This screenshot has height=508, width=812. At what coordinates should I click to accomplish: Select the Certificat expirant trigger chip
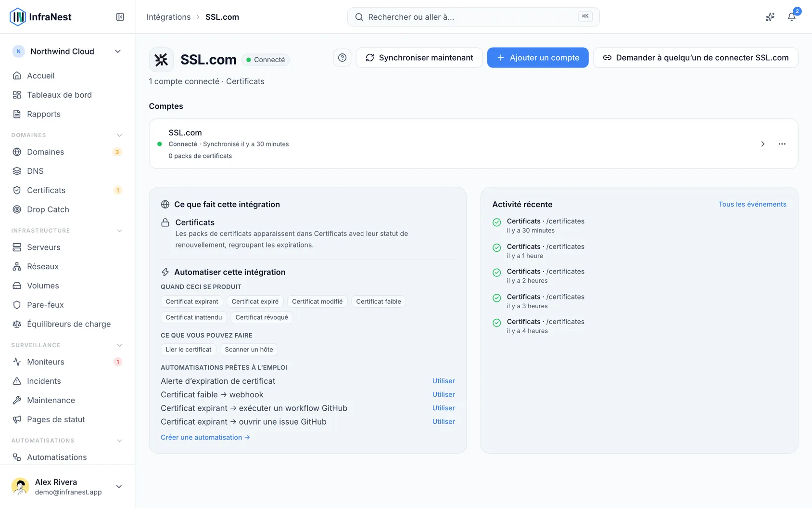click(x=192, y=301)
